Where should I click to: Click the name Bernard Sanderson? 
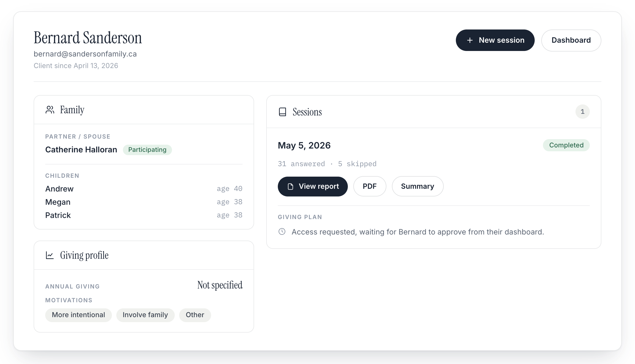pos(88,38)
